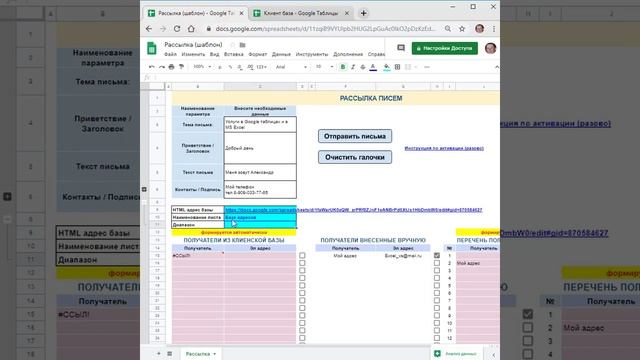Click the print icon in the toolbar
Screen dimensions: 640x360
pos(171,67)
